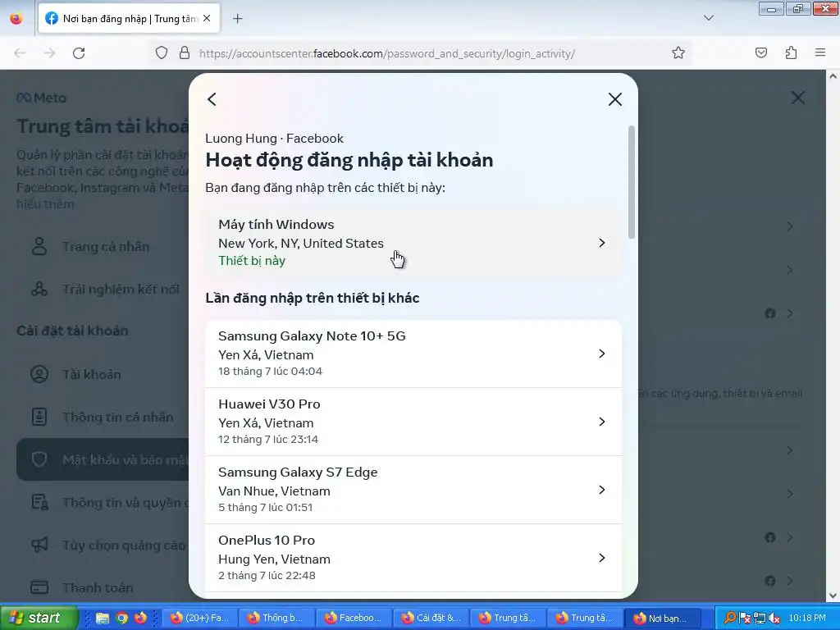Click the network connection tray icon
The width and height of the screenshot is (840, 630).
click(759, 619)
